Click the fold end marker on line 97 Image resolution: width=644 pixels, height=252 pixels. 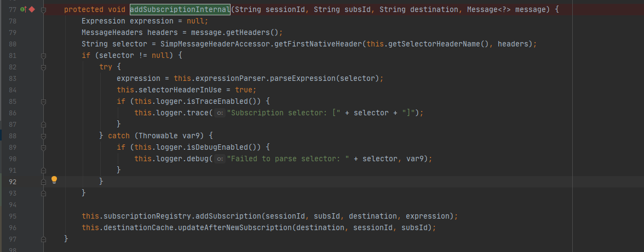43,239
